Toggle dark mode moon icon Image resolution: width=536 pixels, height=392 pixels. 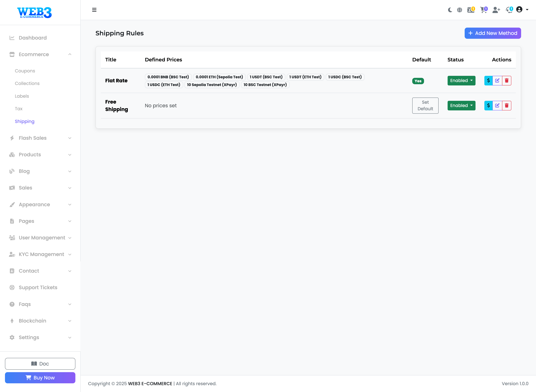pos(450,10)
